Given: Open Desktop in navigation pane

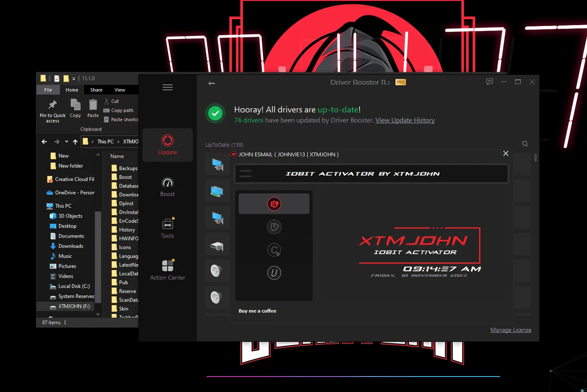Looking at the screenshot, I should click(63, 226).
